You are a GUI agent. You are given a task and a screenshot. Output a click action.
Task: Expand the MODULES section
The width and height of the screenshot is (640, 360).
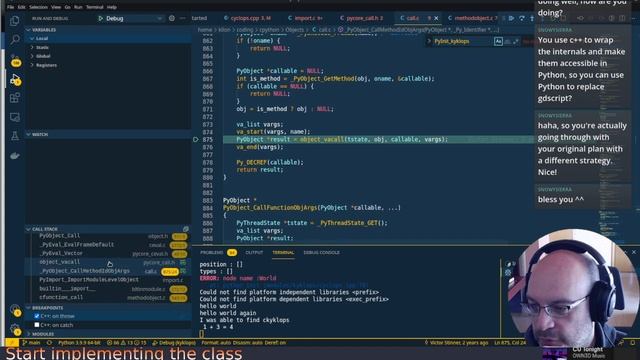(x=108, y=334)
